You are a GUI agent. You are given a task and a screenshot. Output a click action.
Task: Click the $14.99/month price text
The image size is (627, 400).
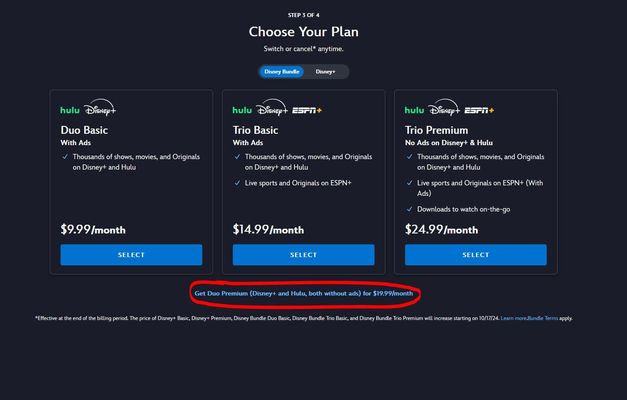(268, 230)
